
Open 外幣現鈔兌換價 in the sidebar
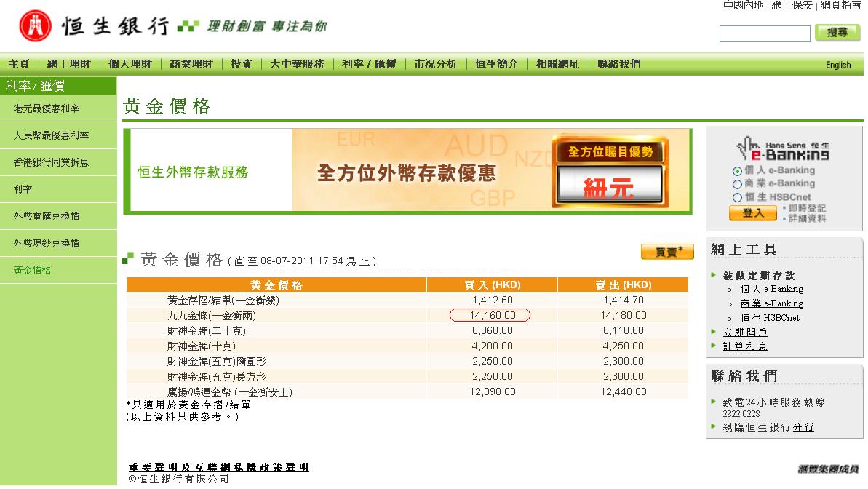[x=47, y=243]
